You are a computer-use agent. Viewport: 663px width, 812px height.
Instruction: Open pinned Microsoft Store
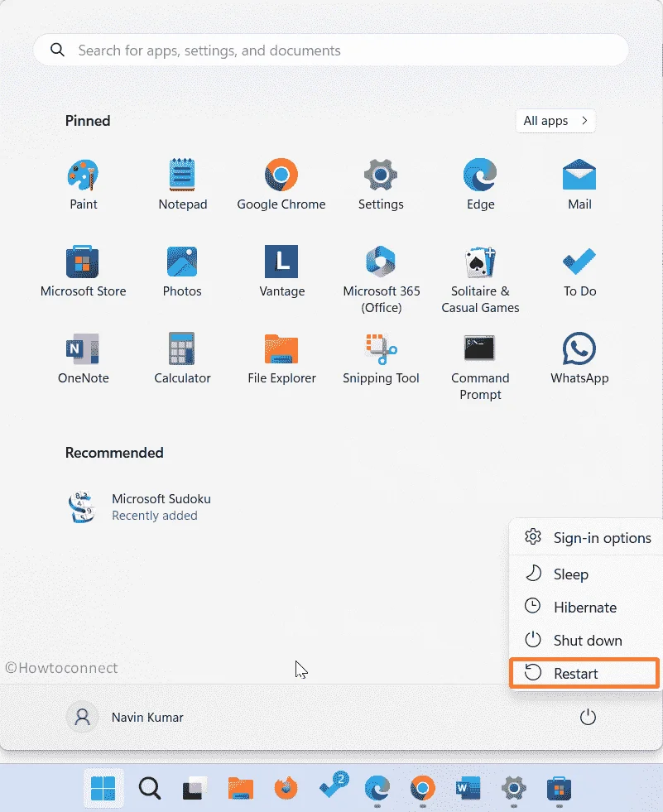click(x=83, y=271)
